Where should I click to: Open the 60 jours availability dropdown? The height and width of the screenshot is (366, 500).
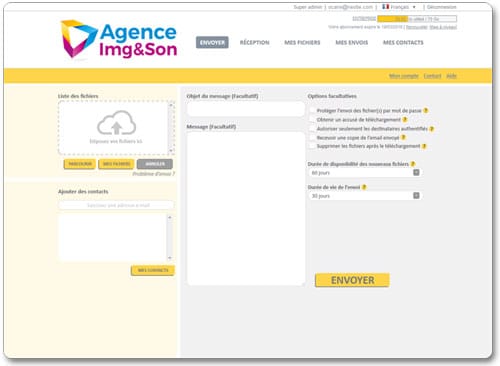pyautogui.click(x=364, y=173)
